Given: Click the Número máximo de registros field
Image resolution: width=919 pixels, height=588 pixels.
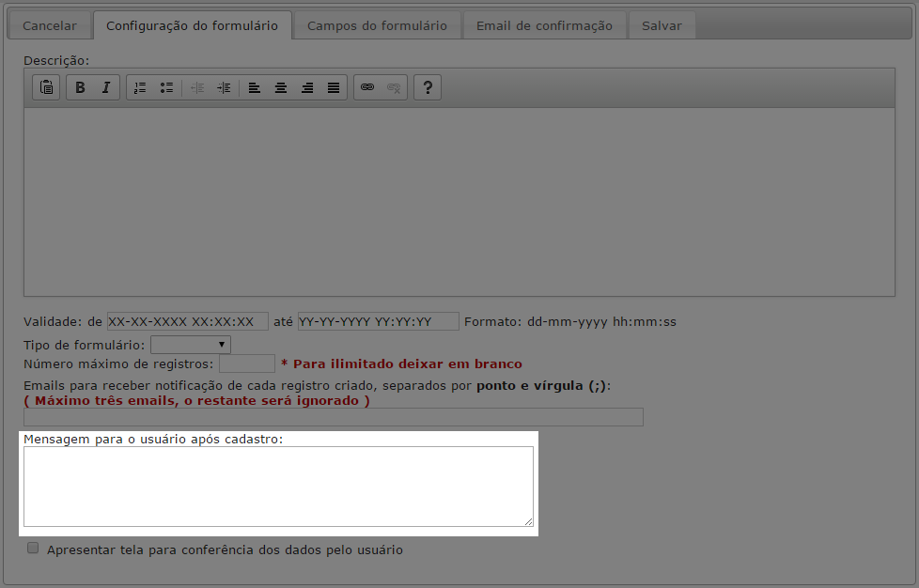Looking at the screenshot, I should click(x=247, y=364).
